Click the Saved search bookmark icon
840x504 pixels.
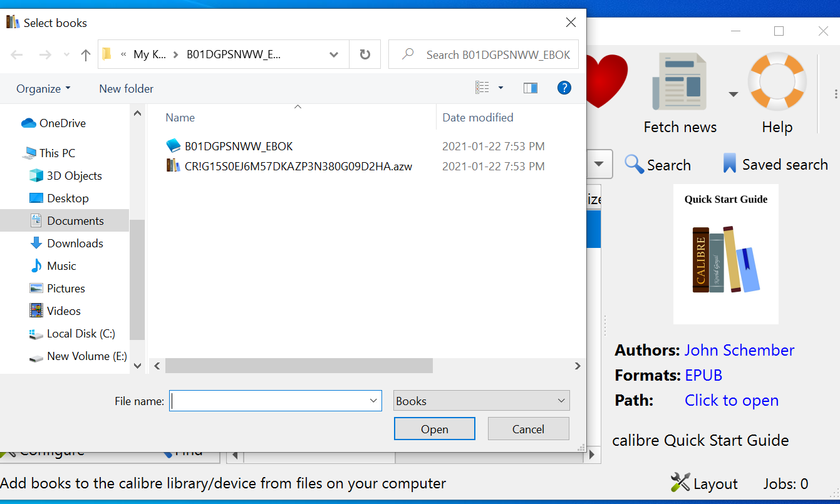[730, 163]
